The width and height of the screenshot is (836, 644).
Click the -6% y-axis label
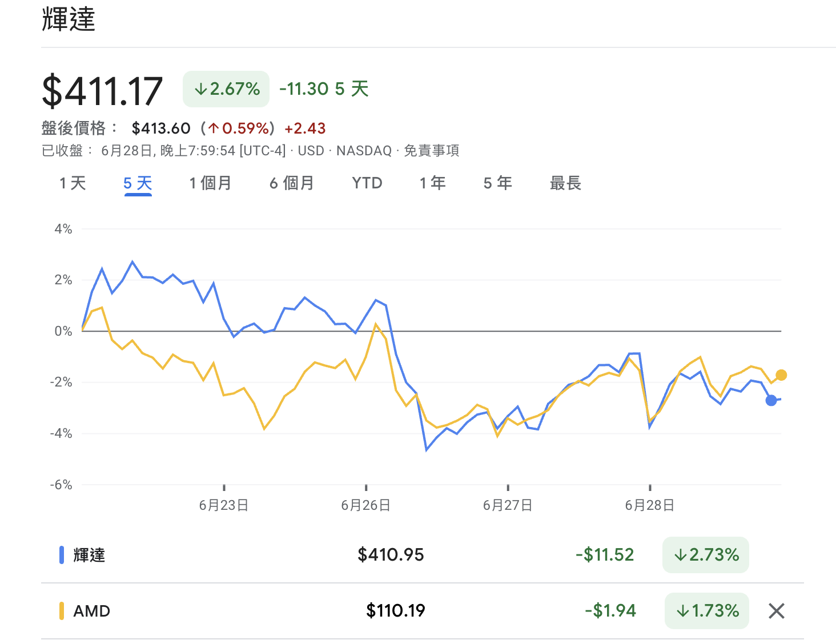pos(61,485)
